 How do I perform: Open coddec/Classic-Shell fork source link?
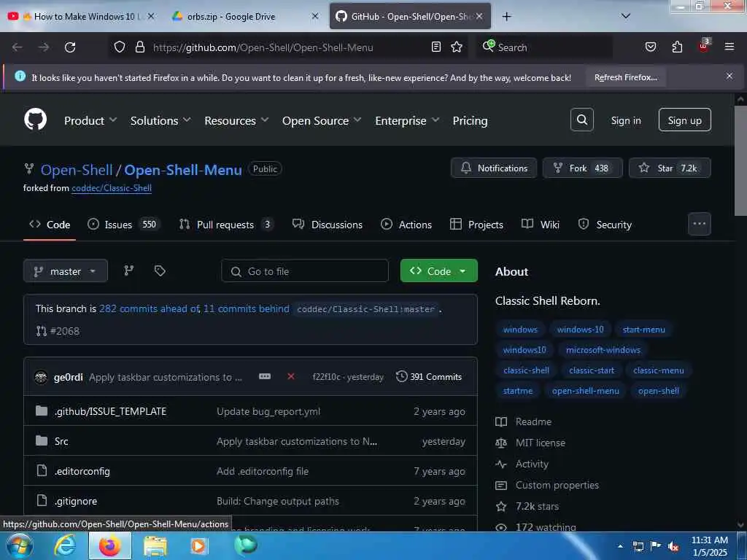click(x=112, y=188)
